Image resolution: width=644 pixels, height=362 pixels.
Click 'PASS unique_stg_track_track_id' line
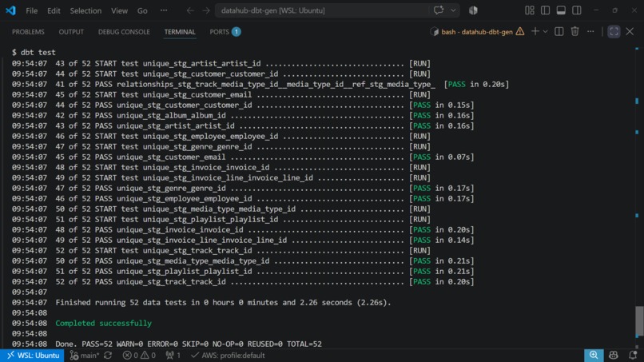coord(243,282)
